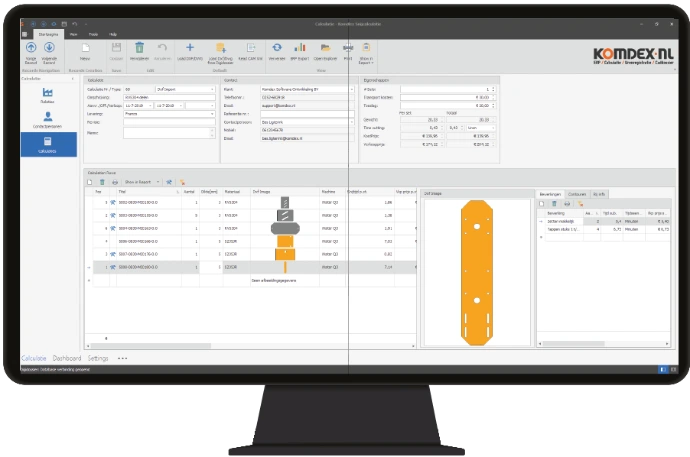
Task: Select the first row in Bewerkingen list
Action: pyautogui.click(x=603, y=222)
